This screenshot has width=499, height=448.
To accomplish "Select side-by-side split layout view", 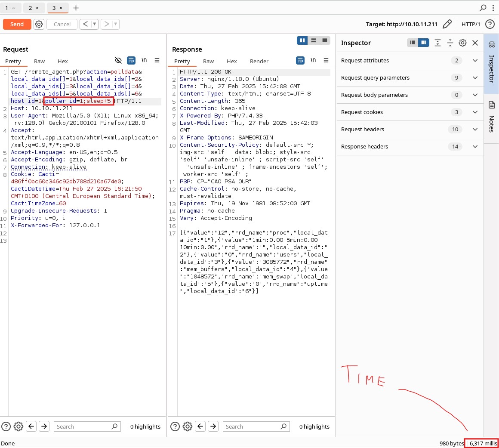I will point(302,40).
